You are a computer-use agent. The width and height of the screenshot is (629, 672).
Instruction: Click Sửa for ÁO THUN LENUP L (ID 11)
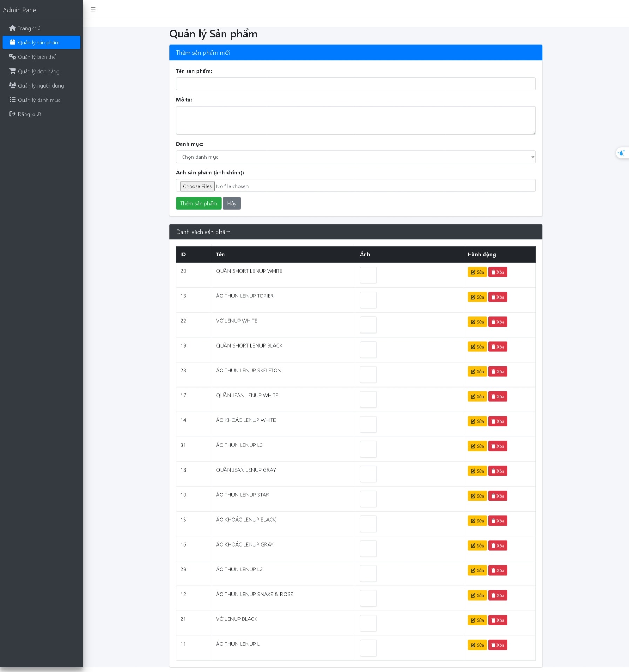[477, 645]
